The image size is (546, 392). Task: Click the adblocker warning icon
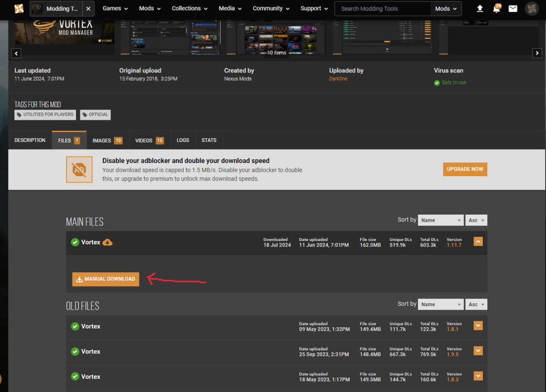point(79,170)
